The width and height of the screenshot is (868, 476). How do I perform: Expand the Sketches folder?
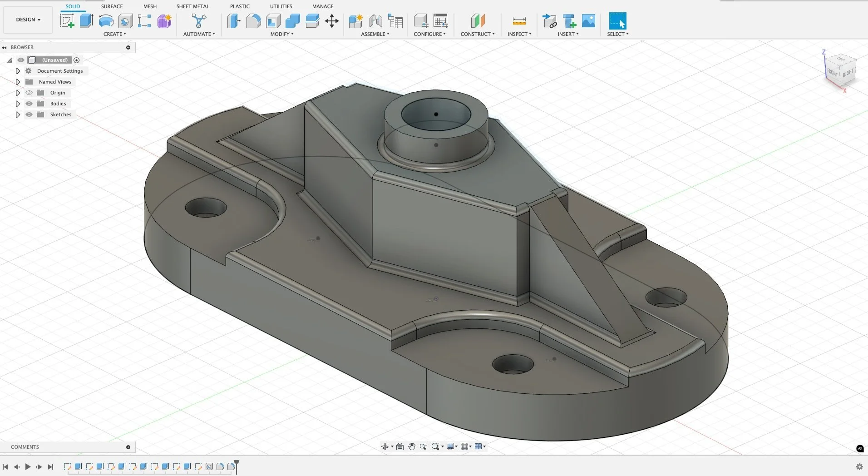[x=18, y=114]
